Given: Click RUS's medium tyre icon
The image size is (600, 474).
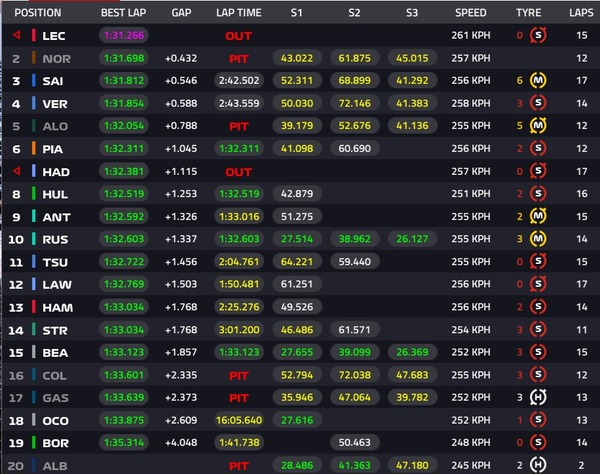Looking at the screenshot, I should (x=538, y=239).
